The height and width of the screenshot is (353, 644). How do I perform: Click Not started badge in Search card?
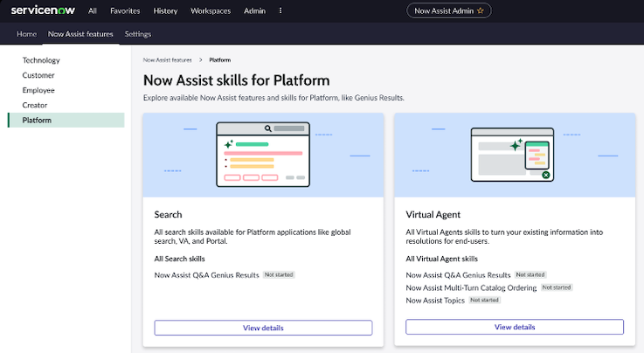point(279,274)
